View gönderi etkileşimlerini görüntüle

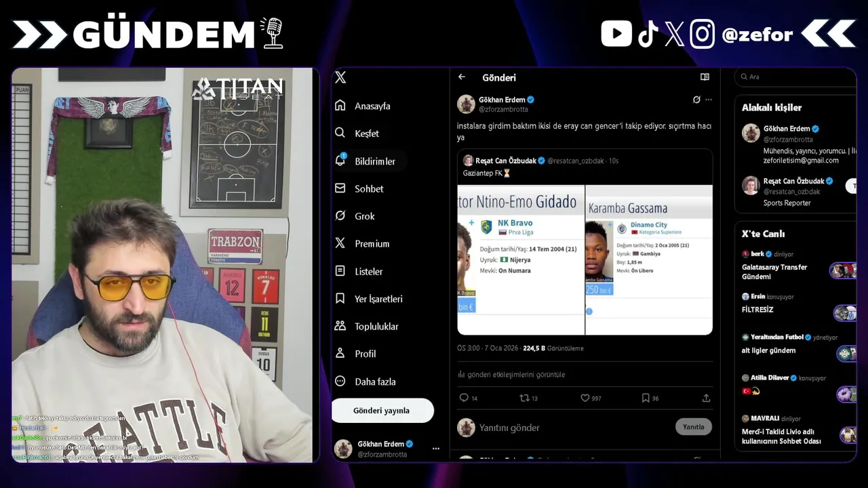[511, 374]
